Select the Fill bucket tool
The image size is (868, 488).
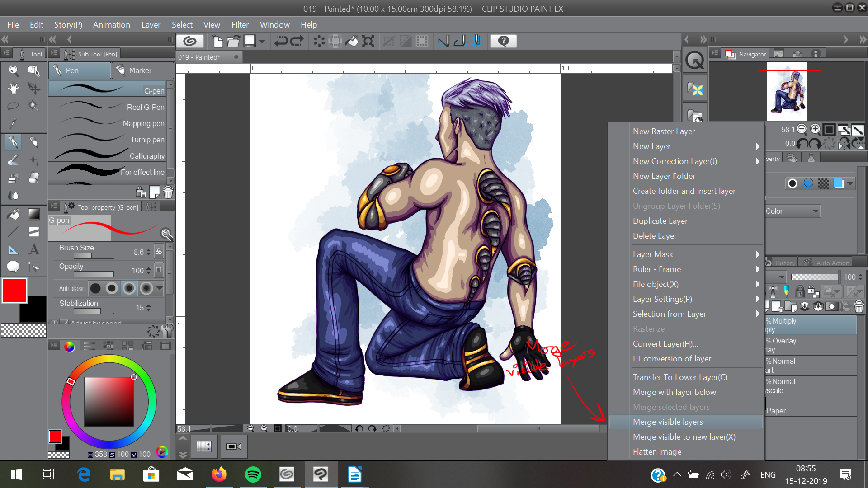13,214
